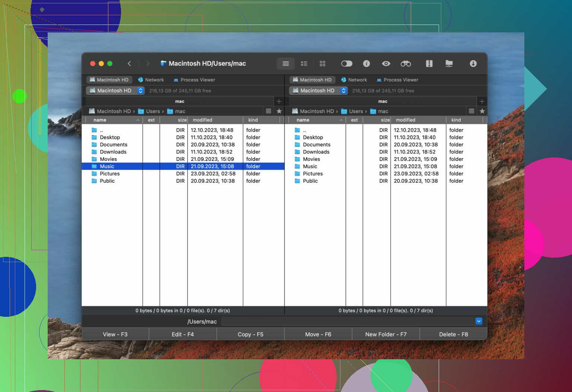Screen dimensions: 572x392
Task: Open left pane Macintosh HD drive dropdown
Action: pyautogui.click(x=115, y=90)
